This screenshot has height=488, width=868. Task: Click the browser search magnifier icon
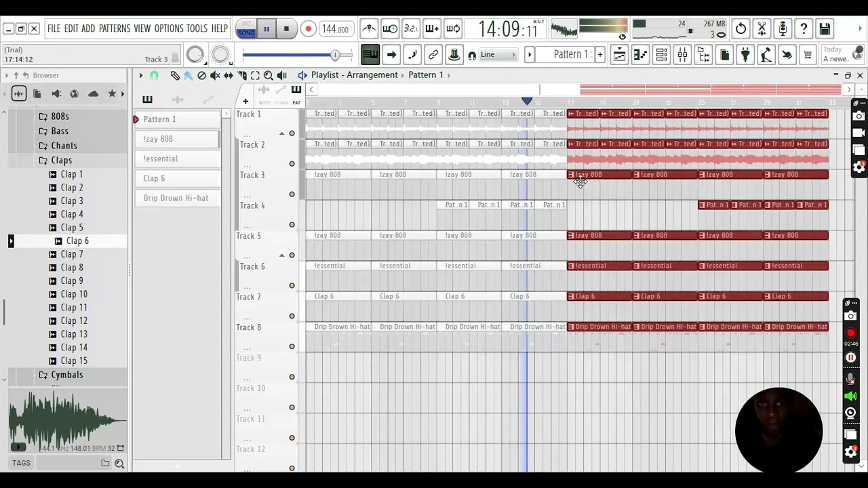click(119, 464)
